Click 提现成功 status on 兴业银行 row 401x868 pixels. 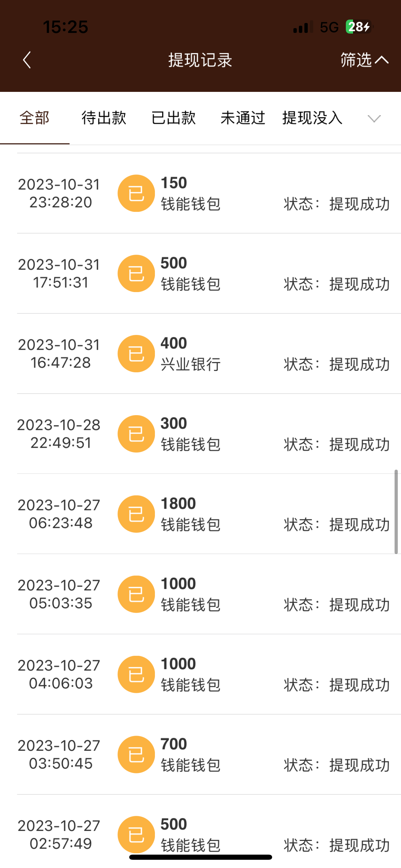(x=359, y=364)
